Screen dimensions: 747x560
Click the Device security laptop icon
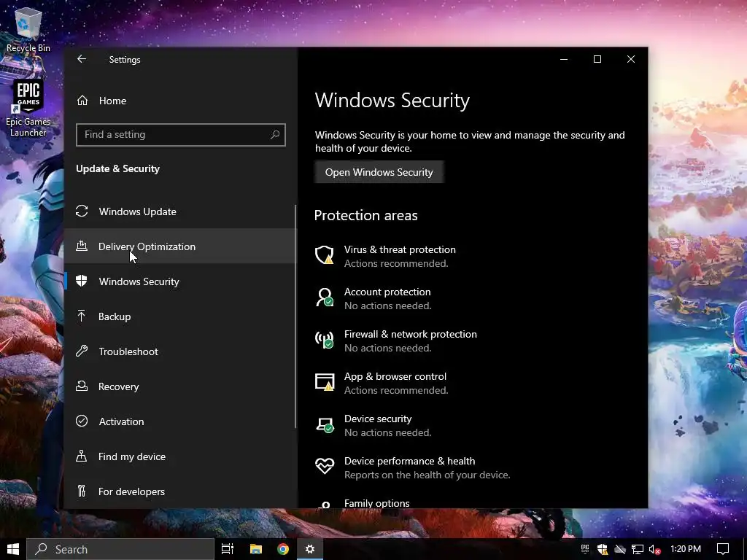click(x=325, y=425)
